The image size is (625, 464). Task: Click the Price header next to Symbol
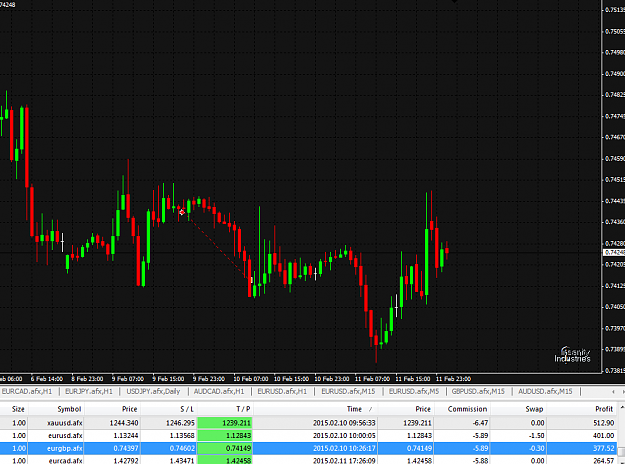click(x=130, y=409)
